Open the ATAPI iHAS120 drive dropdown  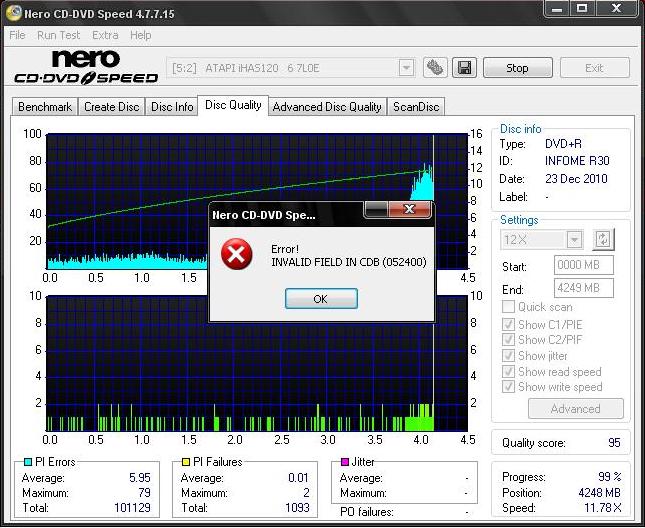[406, 68]
